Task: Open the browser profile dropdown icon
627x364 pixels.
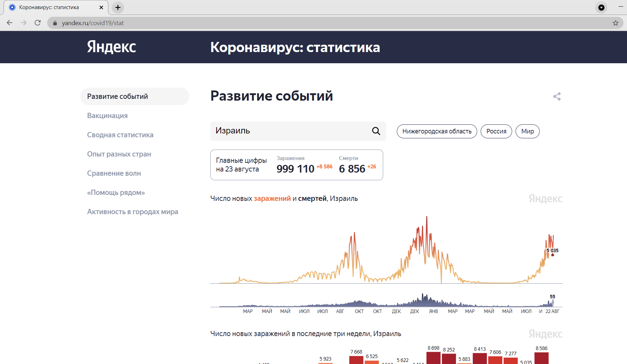Action: pyautogui.click(x=601, y=7)
